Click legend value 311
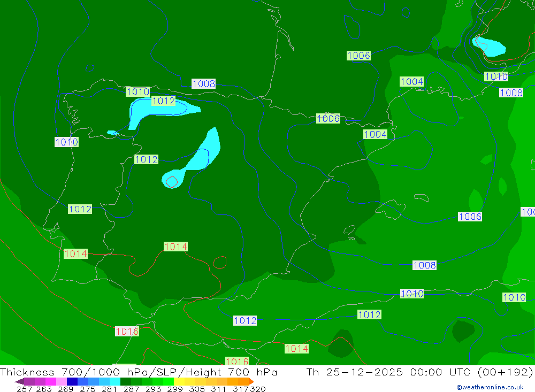Image resolution: width=535 pixels, height=392 pixels. [218, 389]
